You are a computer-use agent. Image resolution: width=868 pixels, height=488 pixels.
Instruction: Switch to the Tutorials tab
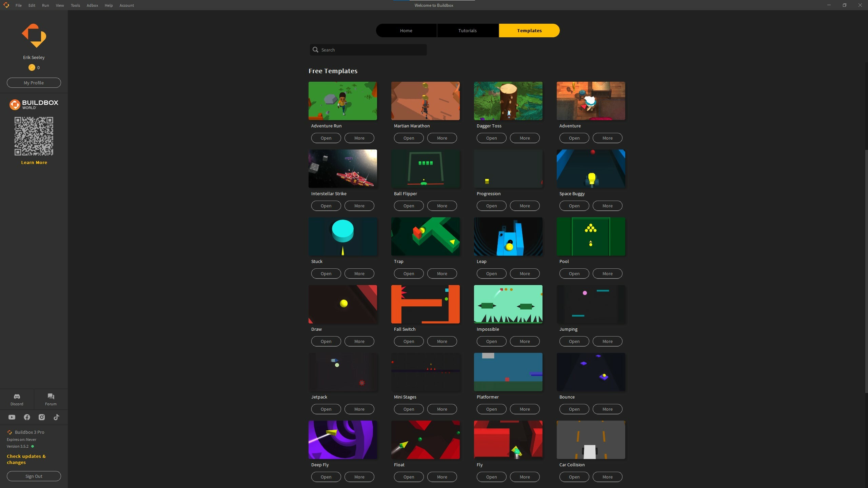[467, 30]
